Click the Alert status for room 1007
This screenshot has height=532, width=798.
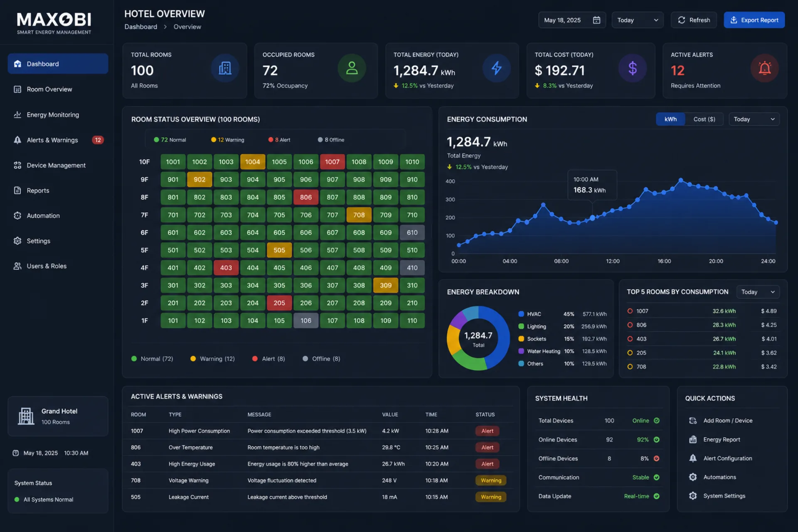(x=487, y=431)
